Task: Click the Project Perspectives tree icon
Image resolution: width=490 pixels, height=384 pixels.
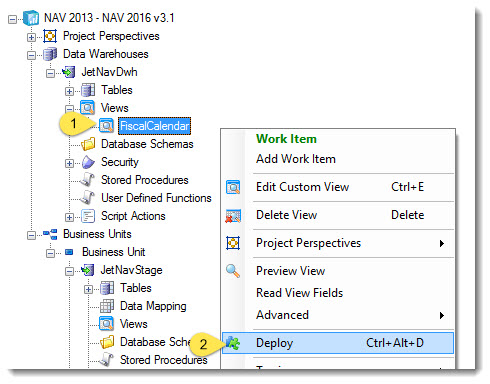Action: [x=50, y=36]
